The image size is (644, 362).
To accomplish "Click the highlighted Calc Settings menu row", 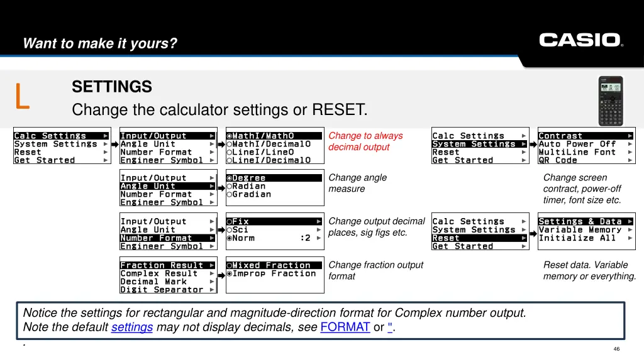I will [x=62, y=136].
